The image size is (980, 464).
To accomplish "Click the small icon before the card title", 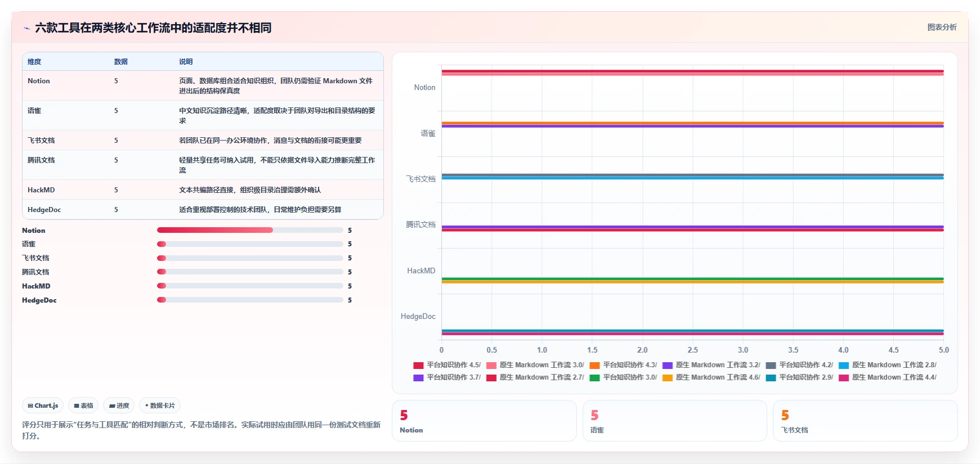I will (26, 28).
